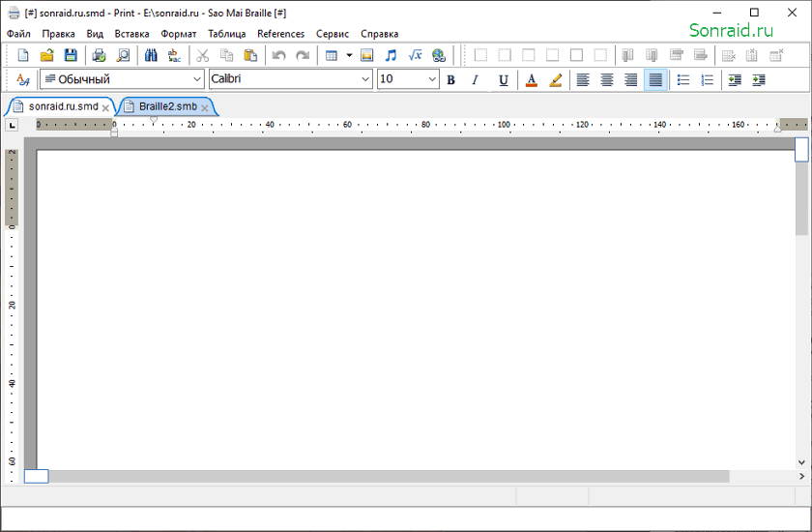Open the Правка menu

pyautogui.click(x=59, y=34)
